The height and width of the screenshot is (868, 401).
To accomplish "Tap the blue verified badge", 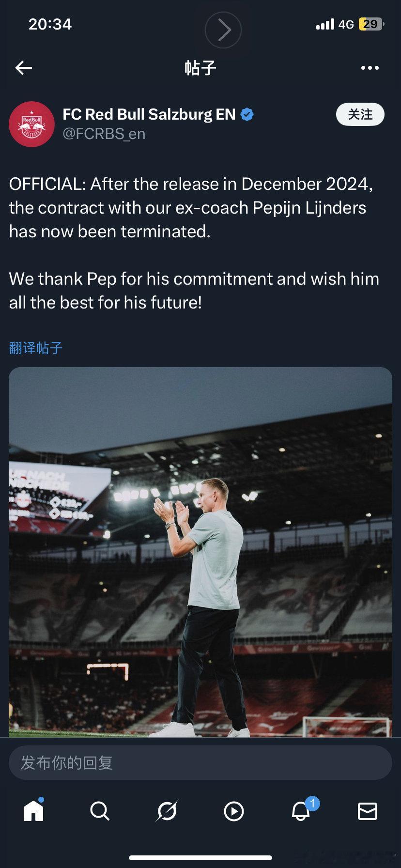I will pyautogui.click(x=247, y=115).
